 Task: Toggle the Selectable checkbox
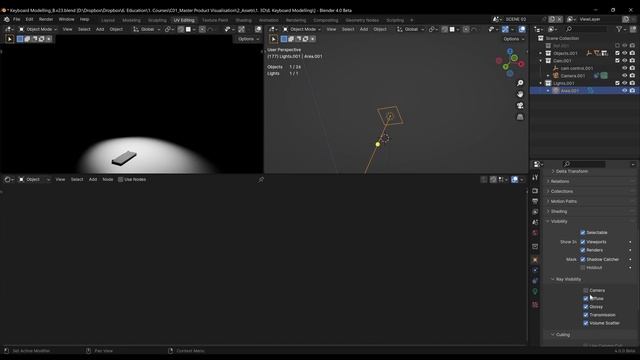coord(582,232)
